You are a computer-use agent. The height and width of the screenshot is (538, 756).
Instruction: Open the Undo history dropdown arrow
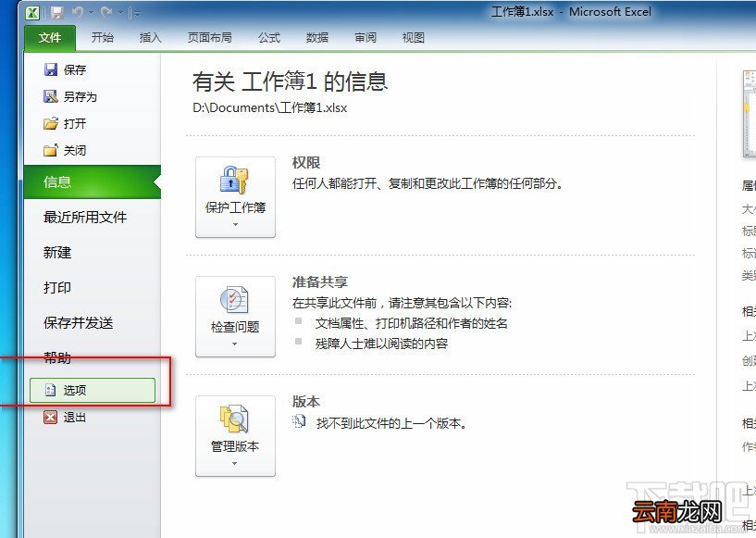(91, 13)
